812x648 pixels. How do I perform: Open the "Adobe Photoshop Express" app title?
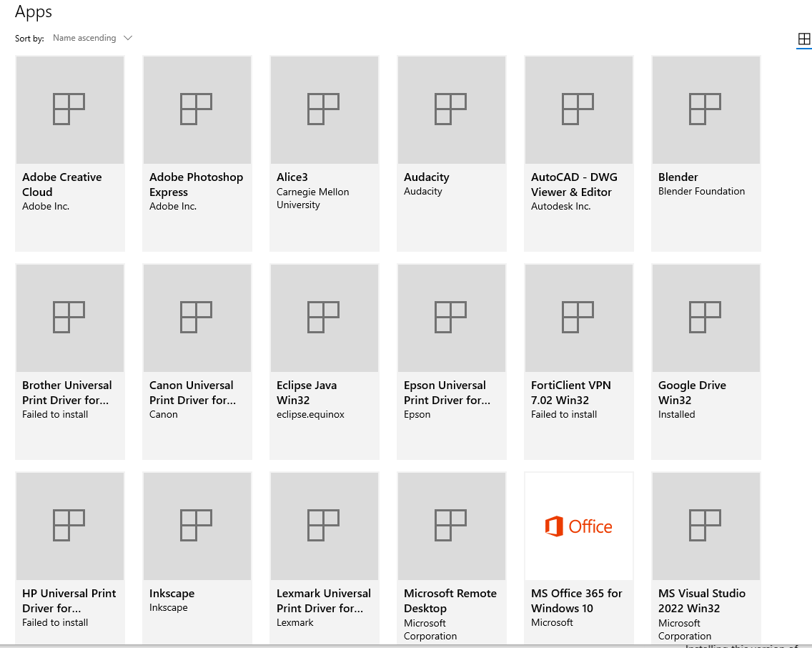pos(197,185)
